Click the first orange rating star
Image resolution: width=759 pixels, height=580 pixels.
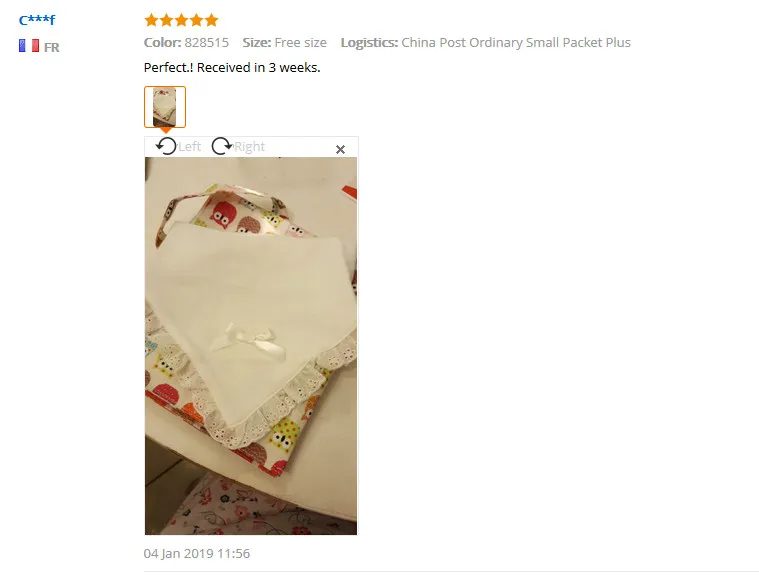152,20
